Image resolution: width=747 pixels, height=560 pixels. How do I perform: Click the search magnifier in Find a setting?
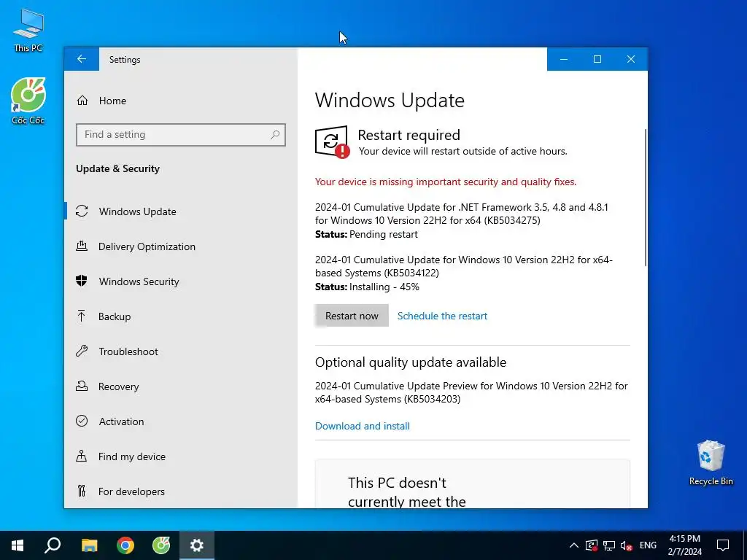(275, 135)
